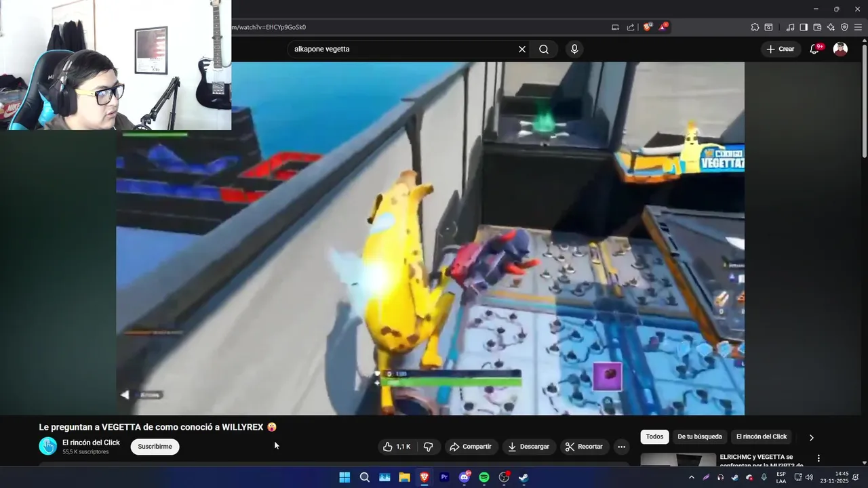Image resolution: width=868 pixels, height=488 pixels.
Task: Click the page scrollbar on the right
Action: pyautogui.click(x=864, y=102)
